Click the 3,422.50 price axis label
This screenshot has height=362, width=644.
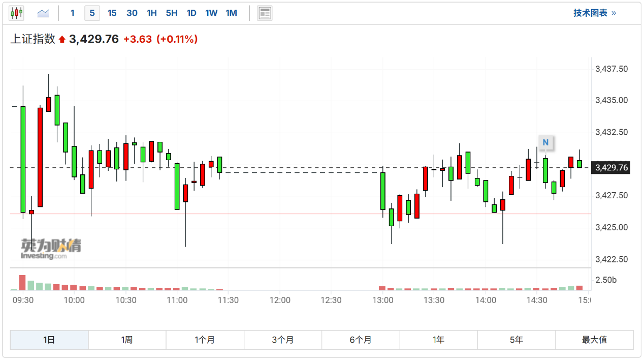point(611,259)
